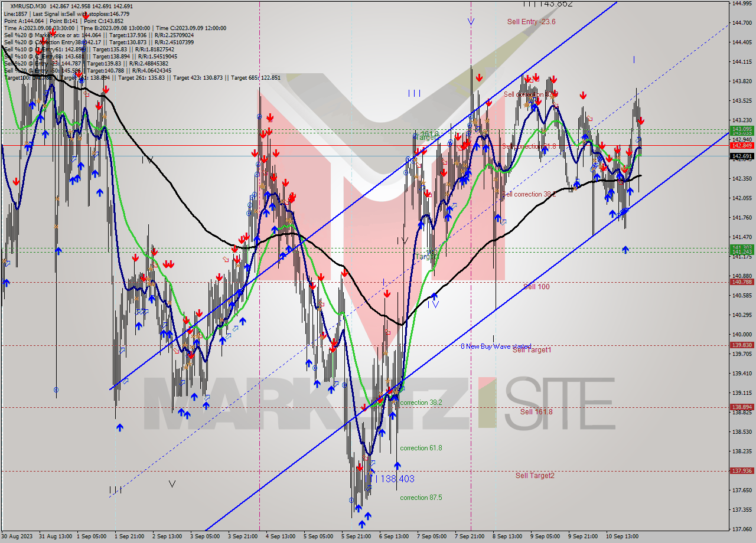Select the '4 Sep 13:00' time label
The image size is (756, 543).
(x=282, y=537)
